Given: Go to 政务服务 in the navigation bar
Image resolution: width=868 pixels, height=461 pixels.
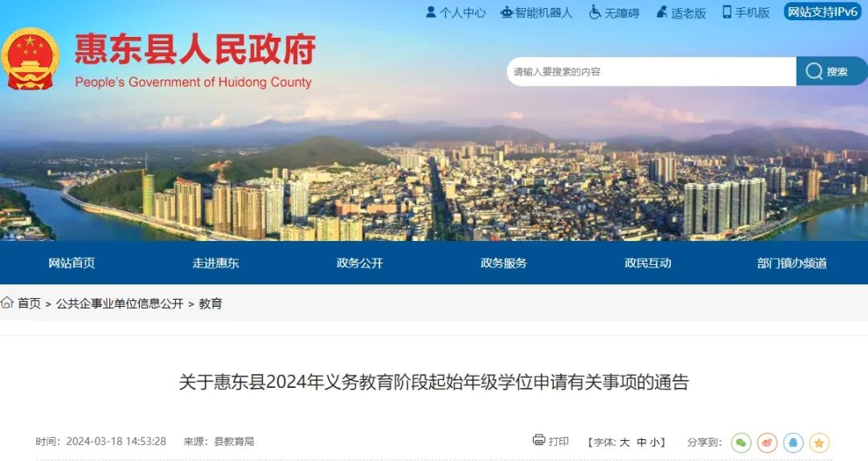Looking at the screenshot, I should click(504, 263).
